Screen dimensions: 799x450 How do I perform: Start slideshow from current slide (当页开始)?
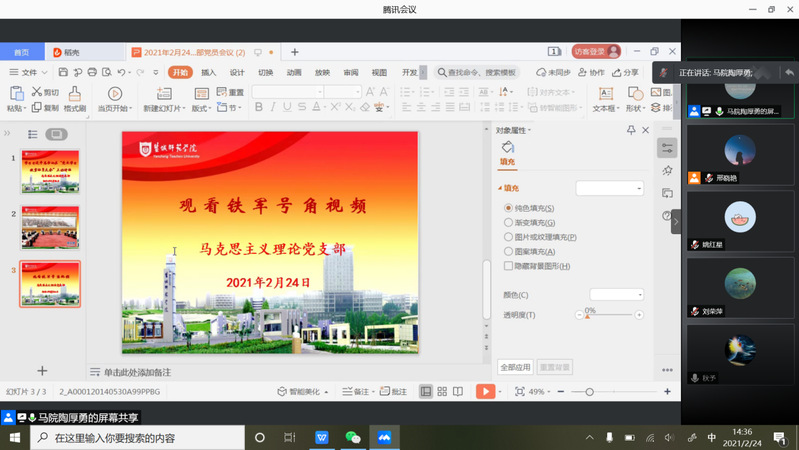click(114, 95)
